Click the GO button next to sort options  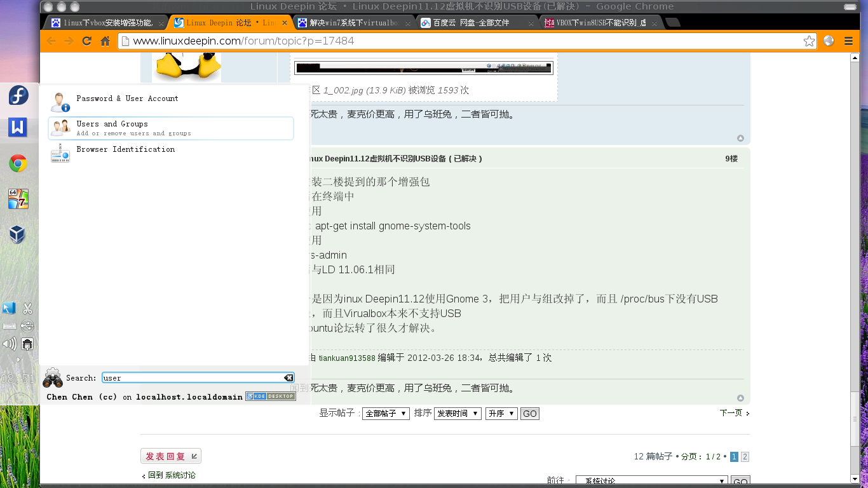pos(529,414)
